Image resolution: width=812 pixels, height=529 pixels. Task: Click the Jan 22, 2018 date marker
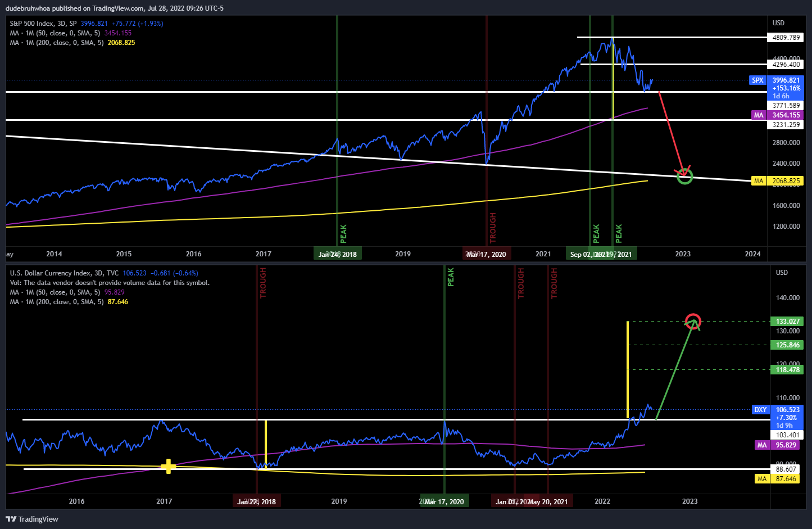pos(257,501)
